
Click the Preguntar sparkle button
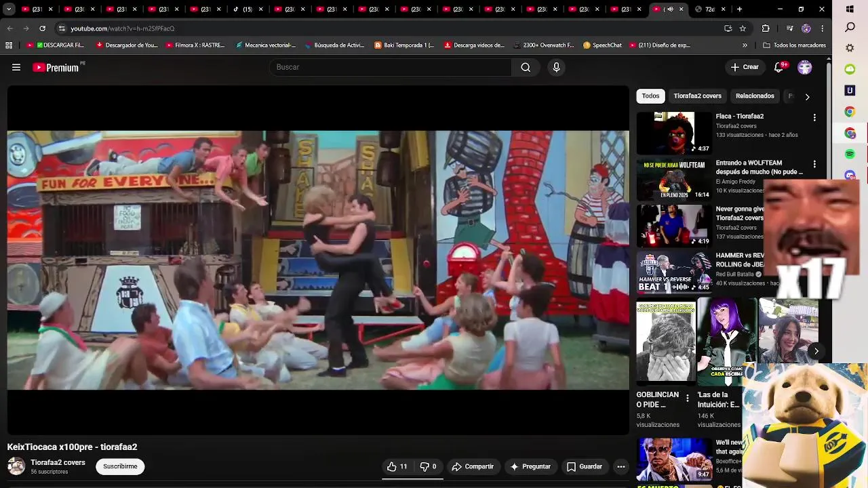coord(530,466)
